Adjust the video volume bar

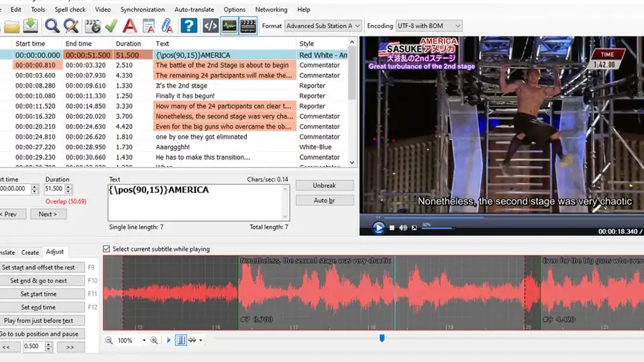click(x=438, y=228)
